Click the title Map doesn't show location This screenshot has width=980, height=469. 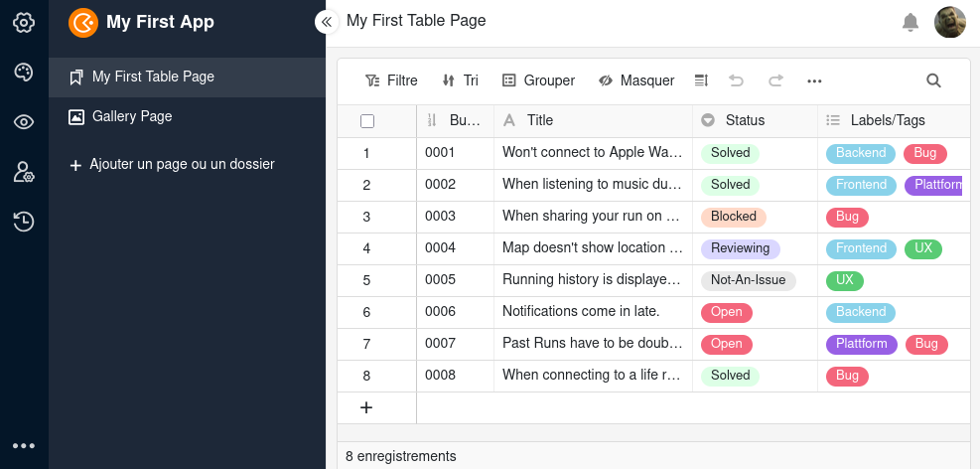click(x=593, y=247)
